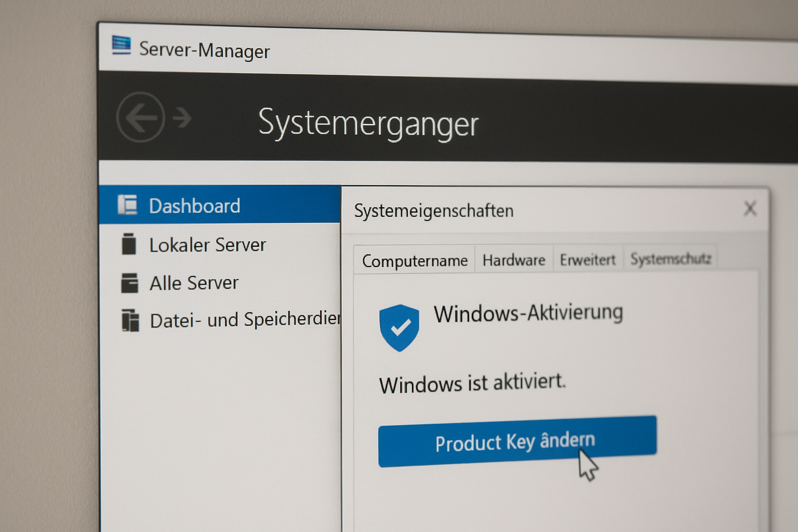This screenshot has height=532, width=798.
Task: Go back with the circular back arrow
Action: pyautogui.click(x=141, y=117)
